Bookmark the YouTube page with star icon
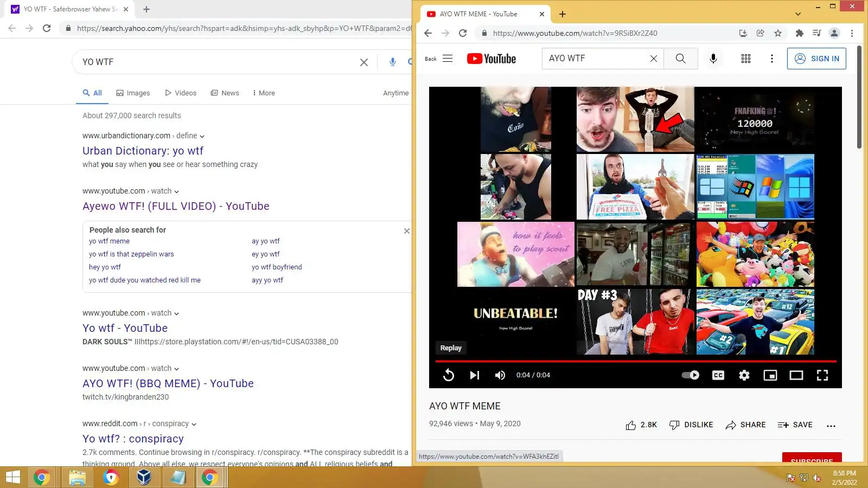Viewport: 868px width, 488px height. click(x=778, y=33)
